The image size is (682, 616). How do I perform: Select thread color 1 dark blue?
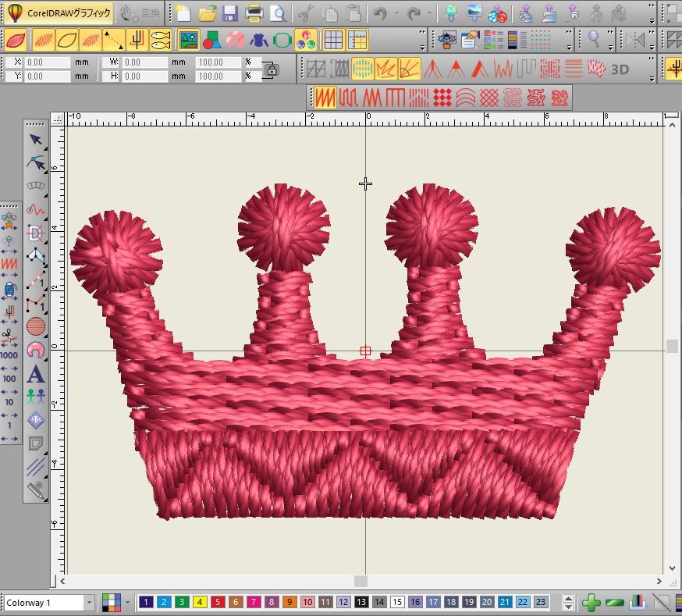pyautogui.click(x=146, y=602)
